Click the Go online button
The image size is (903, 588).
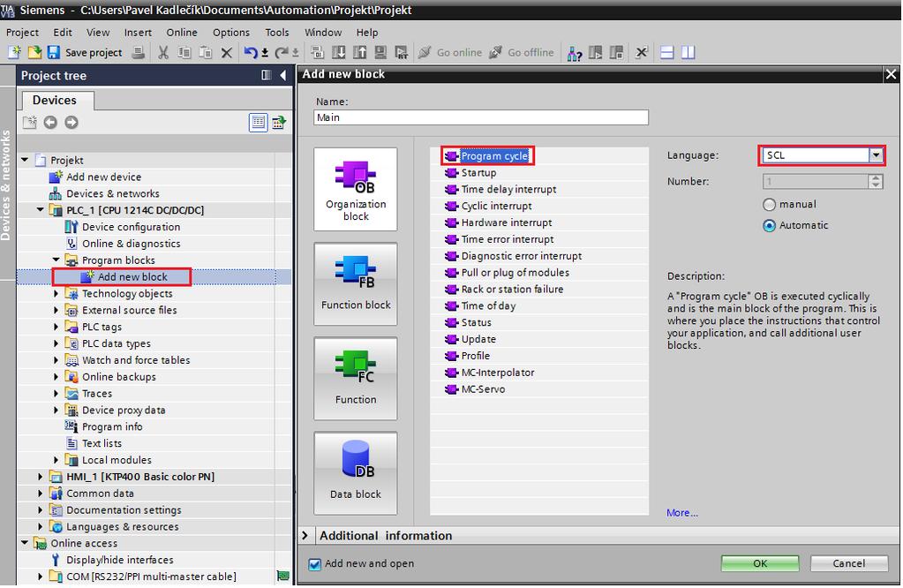pyautogui.click(x=450, y=52)
